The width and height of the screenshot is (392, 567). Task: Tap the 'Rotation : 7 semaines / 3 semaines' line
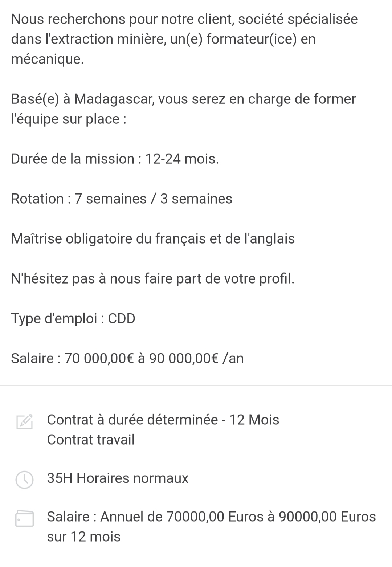pos(122,199)
